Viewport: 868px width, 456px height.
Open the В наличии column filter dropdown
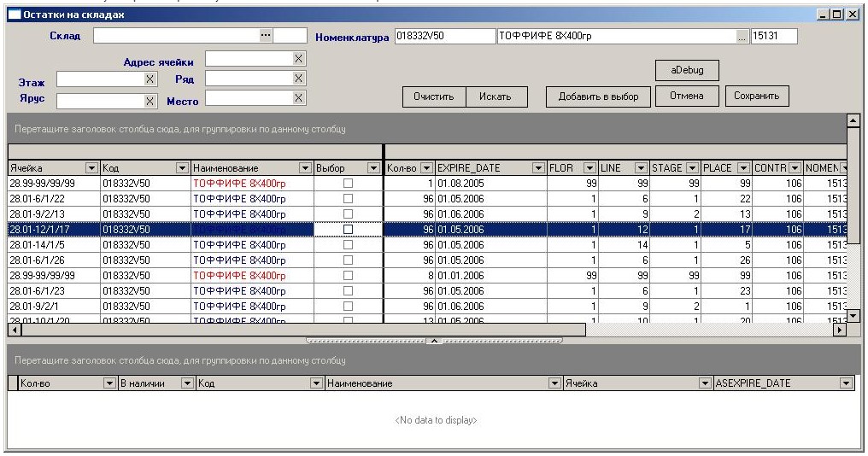(186, 384)
